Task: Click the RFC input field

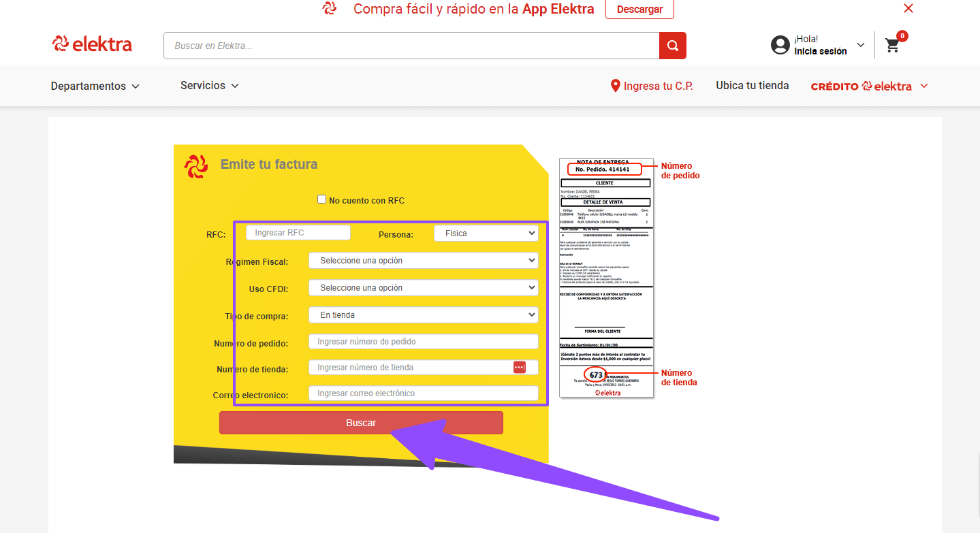Action: click(298, 233)
